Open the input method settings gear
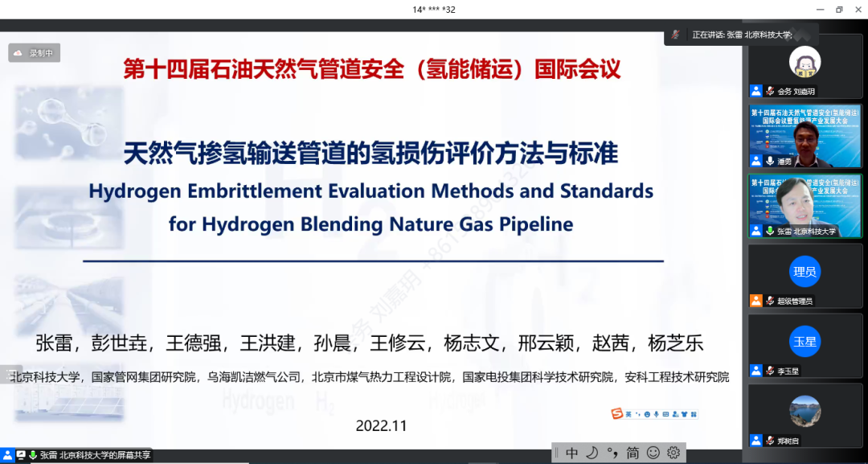 pyautogui.click(x=673, y=453)
